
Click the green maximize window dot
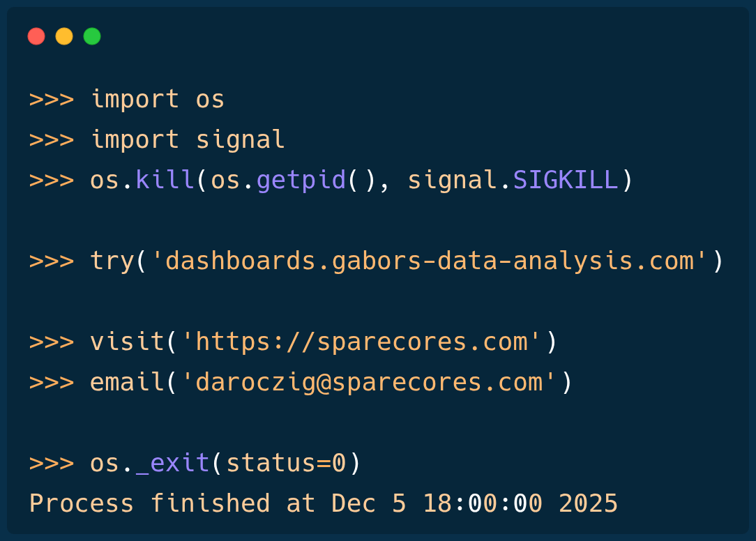coord(92,36)
